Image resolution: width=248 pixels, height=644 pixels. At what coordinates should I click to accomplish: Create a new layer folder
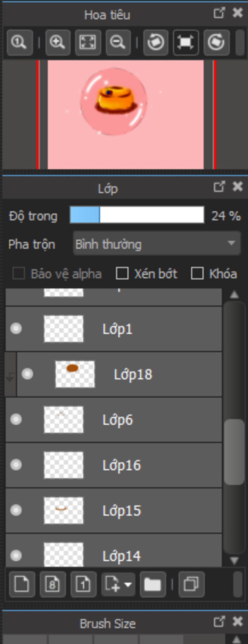[153, 585]
